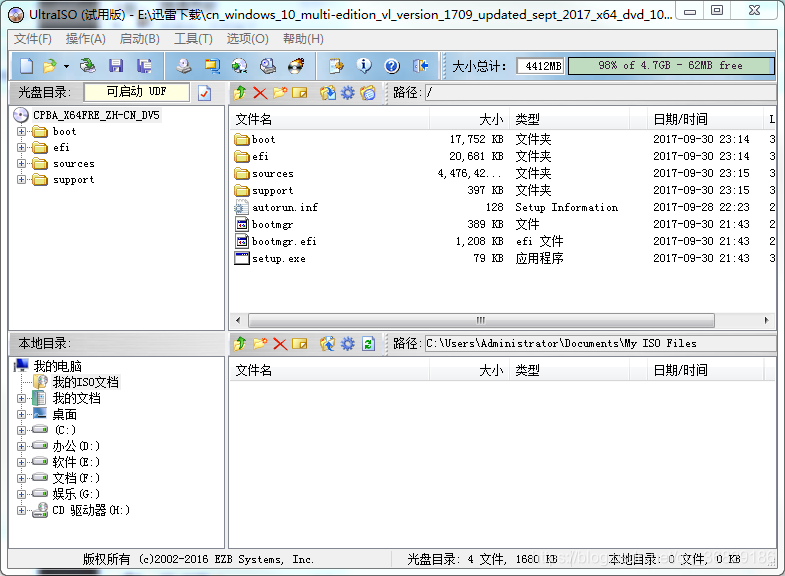Open the 文件(F) menu
Screen dimensions: 785x576
click(x=33, y=39)
